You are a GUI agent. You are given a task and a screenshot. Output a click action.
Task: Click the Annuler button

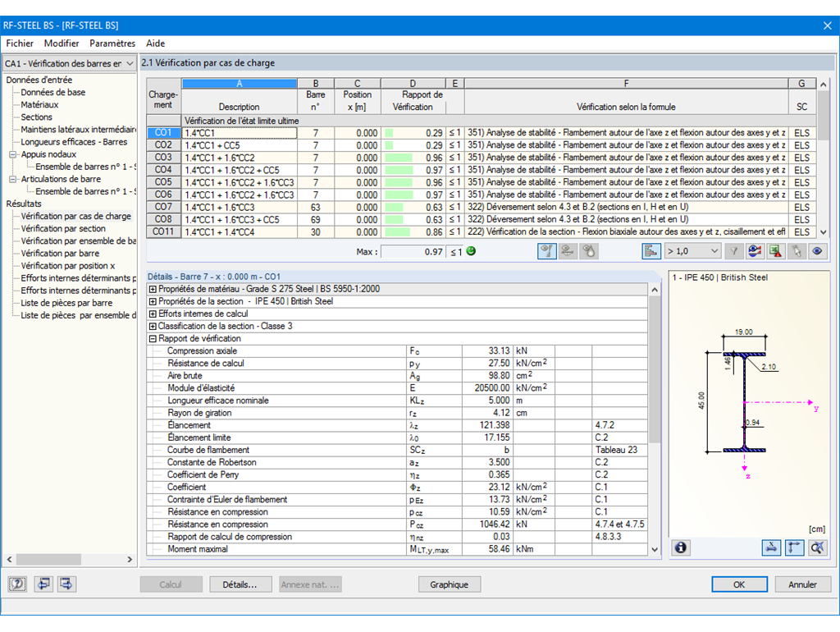coord(802,584)
